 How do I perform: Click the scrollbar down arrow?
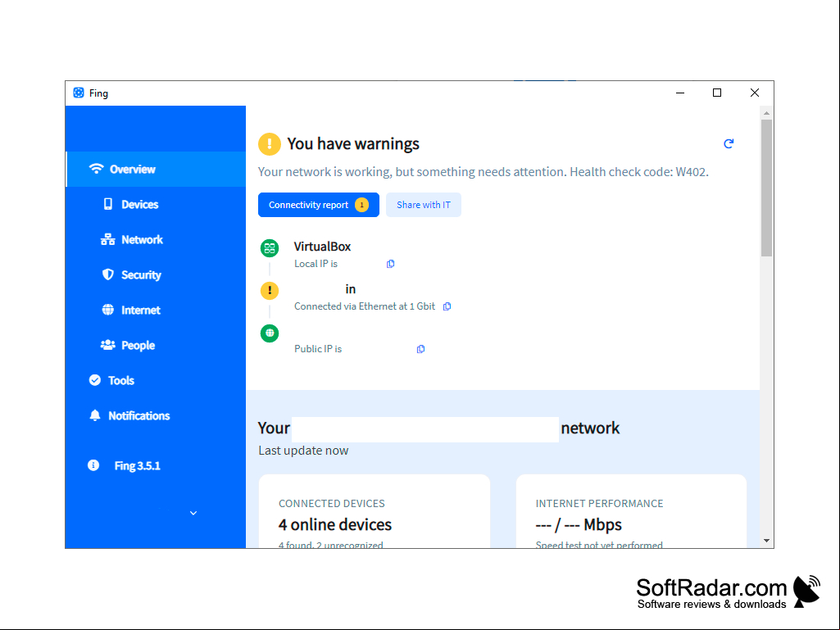click(x=766, y=541)
